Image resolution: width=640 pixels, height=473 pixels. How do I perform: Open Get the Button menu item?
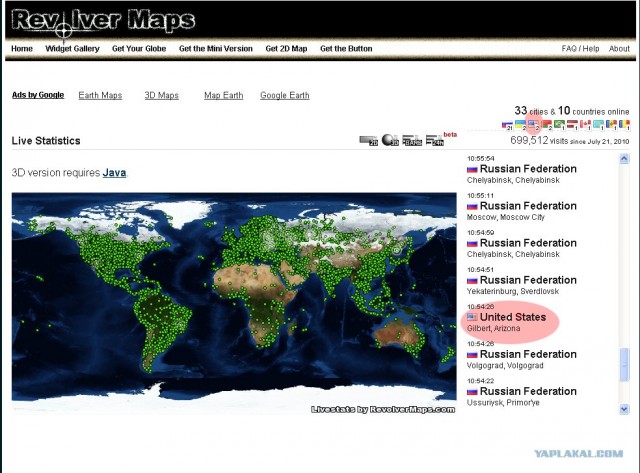346,49
